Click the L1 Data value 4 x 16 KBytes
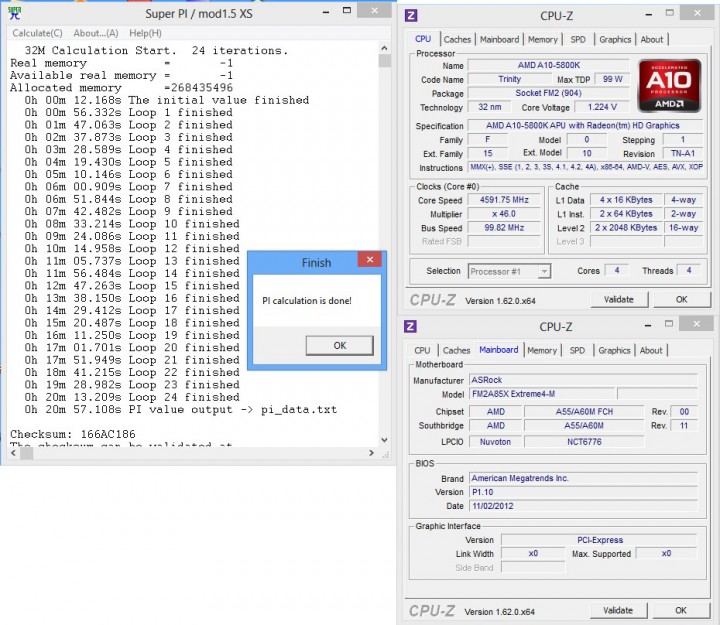Screen dimensions: 720x625 [626, 200]
